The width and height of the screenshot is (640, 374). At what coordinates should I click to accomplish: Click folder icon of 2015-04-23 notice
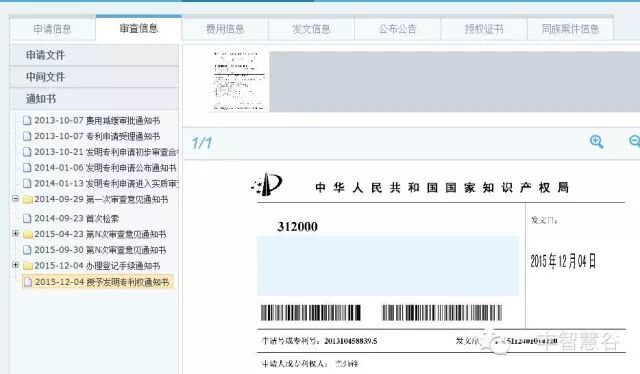click(28, 234)
